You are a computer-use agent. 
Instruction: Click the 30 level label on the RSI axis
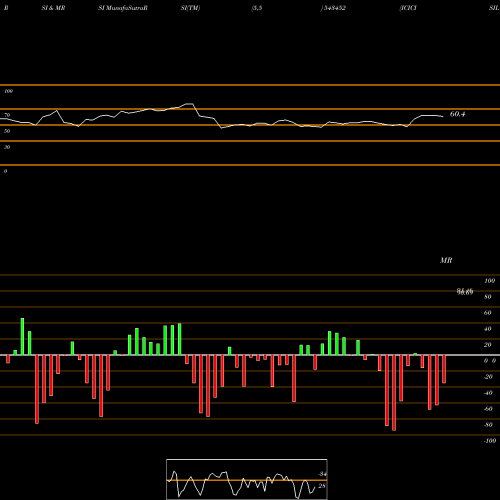(7, 147)
